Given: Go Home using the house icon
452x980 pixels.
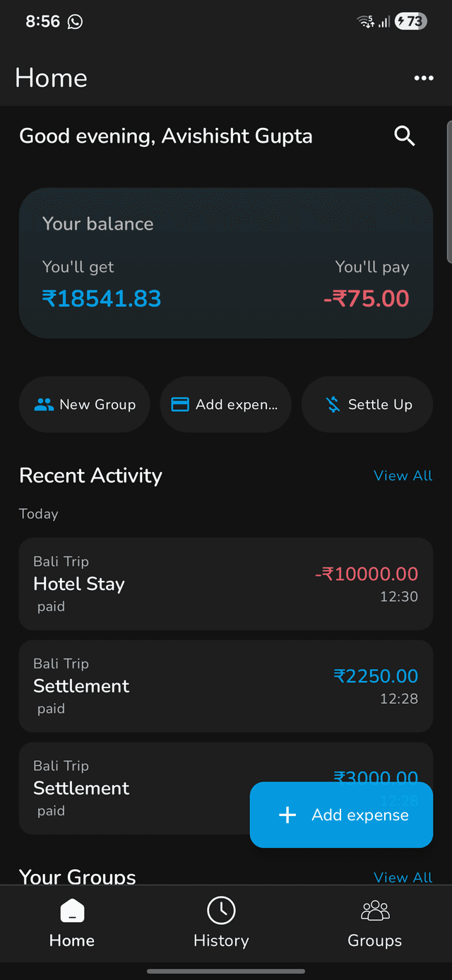Looking at the screenshot, I should [x=71, y=910].
